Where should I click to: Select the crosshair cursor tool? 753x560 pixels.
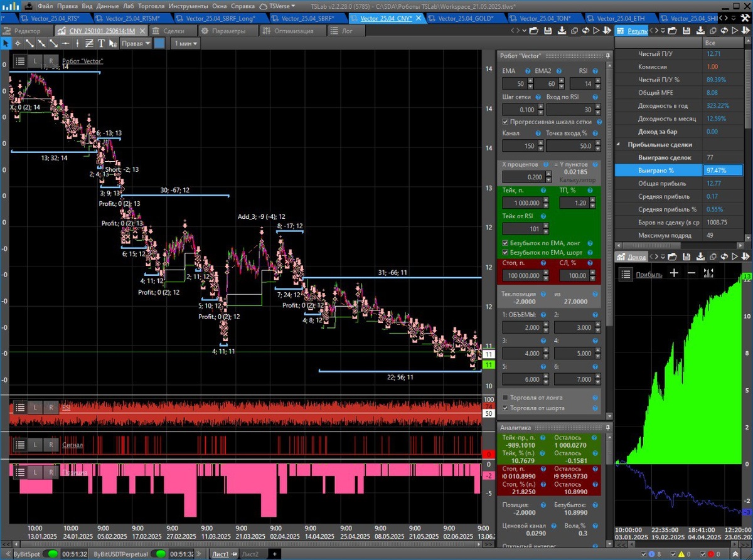click(18, 43)
